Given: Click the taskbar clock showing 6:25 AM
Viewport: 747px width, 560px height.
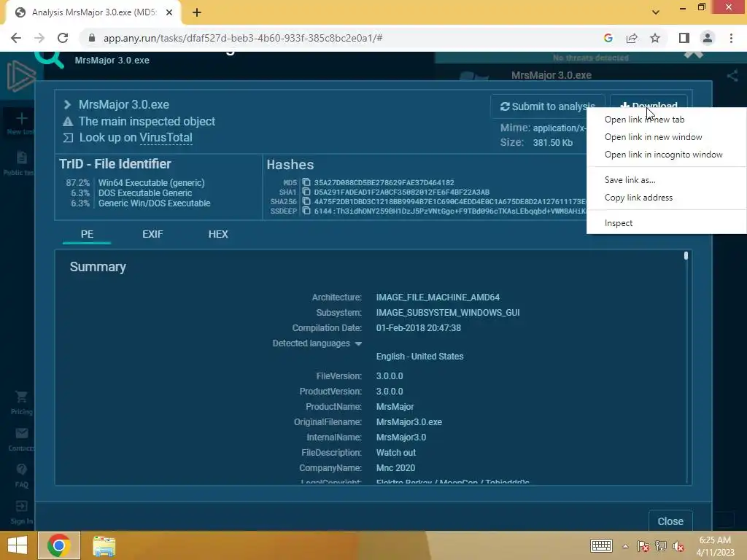Looking at the screenshot, I should tap(715, 545).
